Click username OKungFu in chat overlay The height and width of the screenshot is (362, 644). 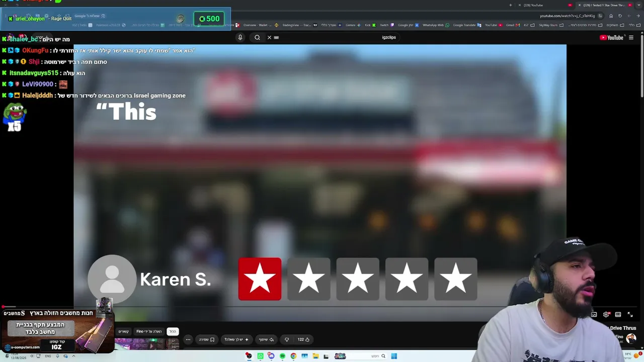coord(35,50)
